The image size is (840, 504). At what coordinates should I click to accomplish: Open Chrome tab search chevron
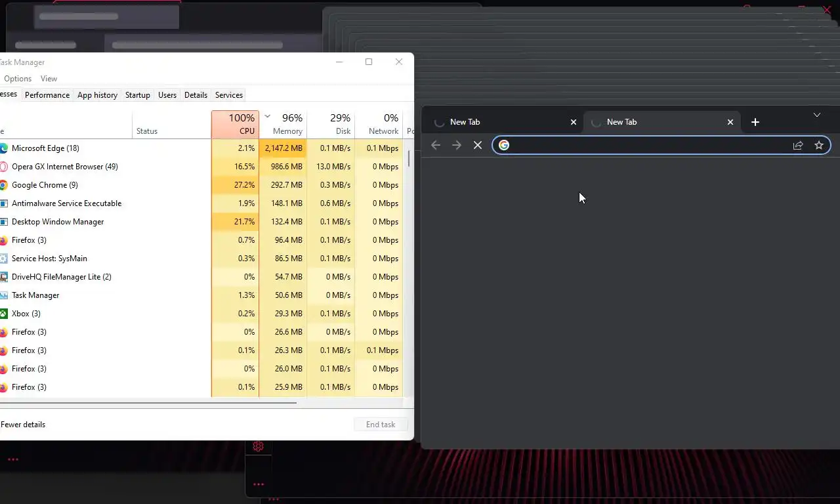pos(817,115)
